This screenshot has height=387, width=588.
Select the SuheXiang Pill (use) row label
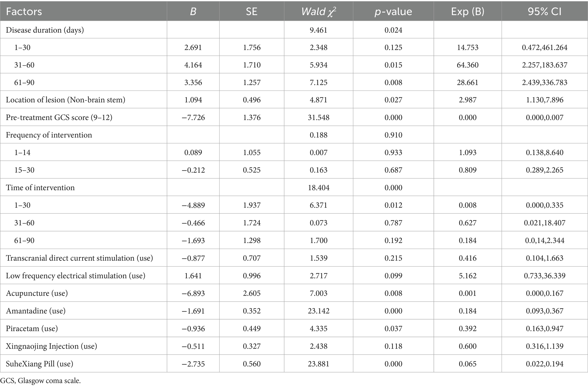(40, 364)
